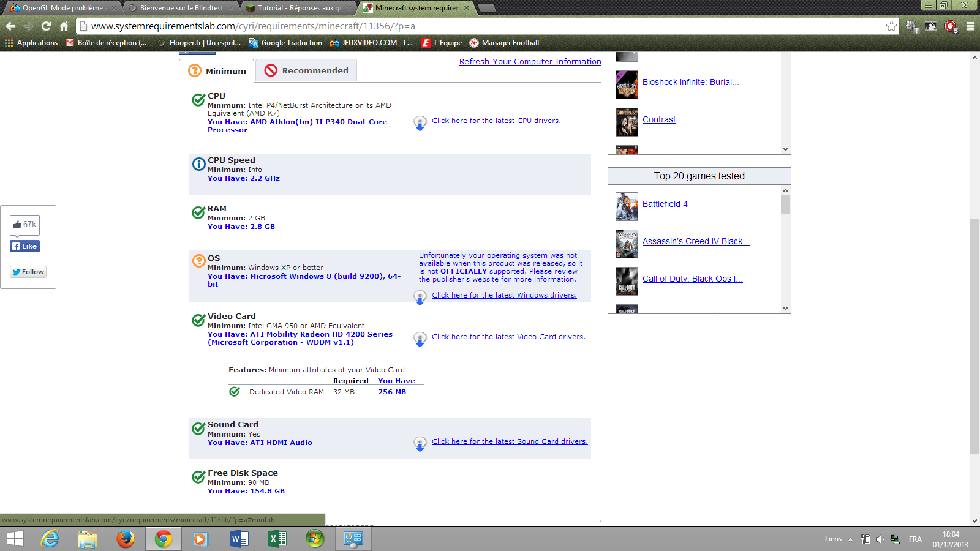
Task: Open the latest CPU drivers link
Action: pos(496,121)
